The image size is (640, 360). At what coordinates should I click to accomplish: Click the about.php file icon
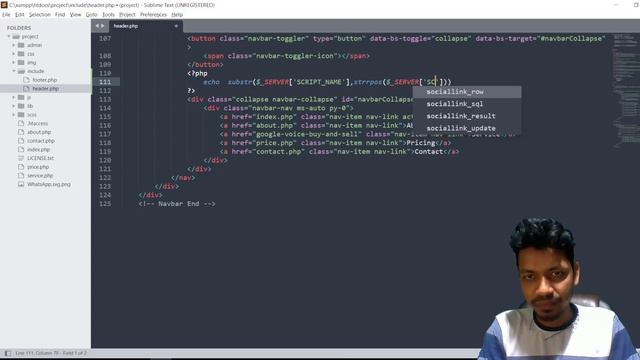tap(21, 132)
